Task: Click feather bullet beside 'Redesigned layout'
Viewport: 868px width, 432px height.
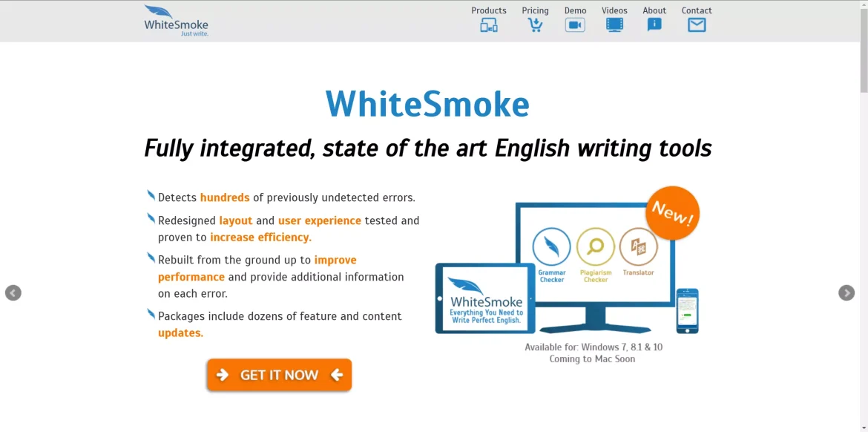Action: [151, 218]
